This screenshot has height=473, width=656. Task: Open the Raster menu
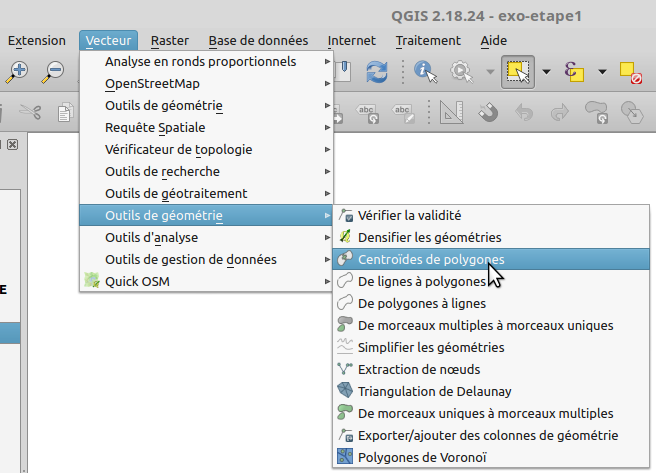[169, 41]
